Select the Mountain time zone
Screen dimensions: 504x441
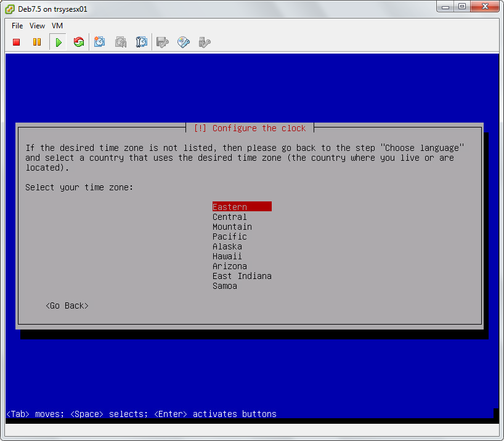click(232, 227)
